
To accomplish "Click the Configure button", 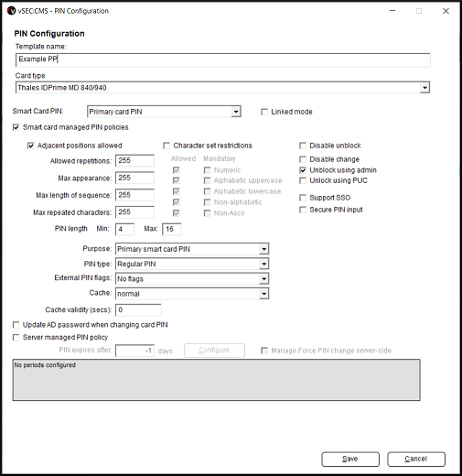I will click(x=214, y=351).
